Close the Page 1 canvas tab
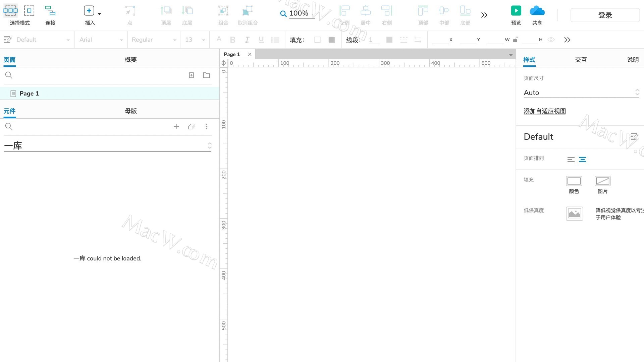 click(x=250, y=54)
